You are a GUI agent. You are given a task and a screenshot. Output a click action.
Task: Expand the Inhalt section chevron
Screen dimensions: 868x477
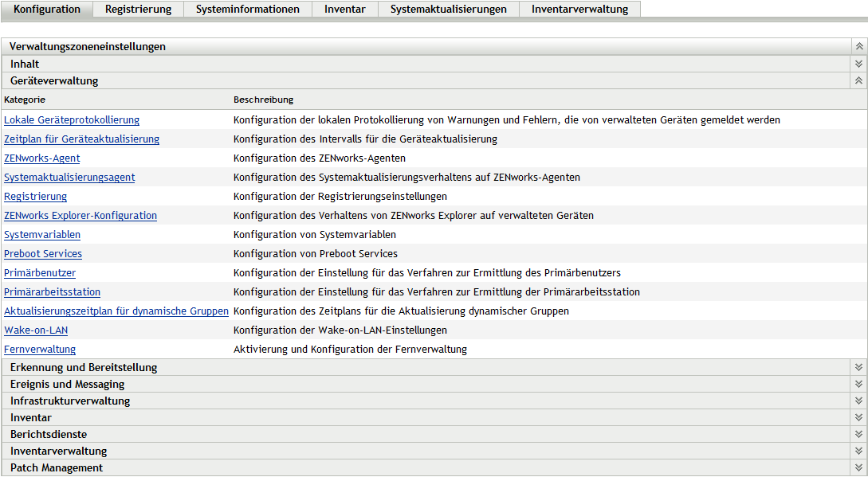[858, 64]
